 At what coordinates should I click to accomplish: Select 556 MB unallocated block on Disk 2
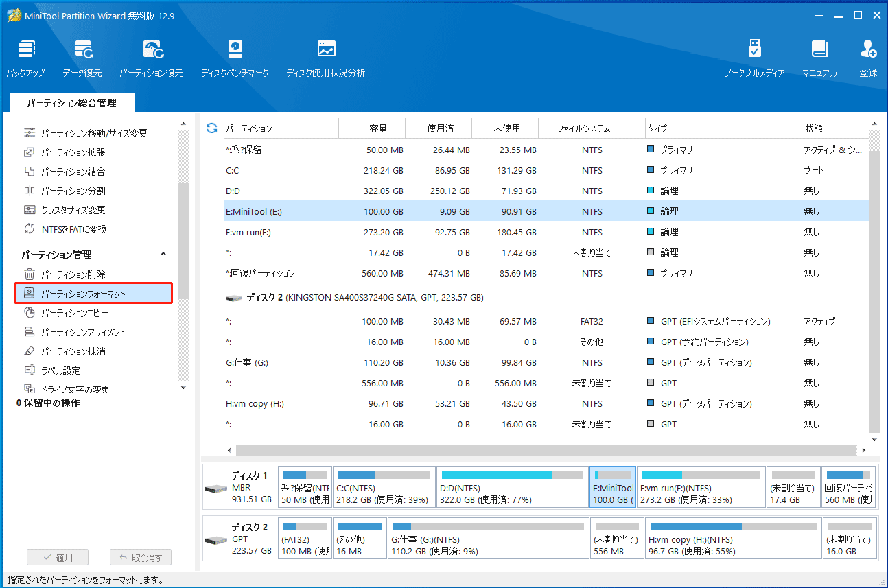(617, 538)
